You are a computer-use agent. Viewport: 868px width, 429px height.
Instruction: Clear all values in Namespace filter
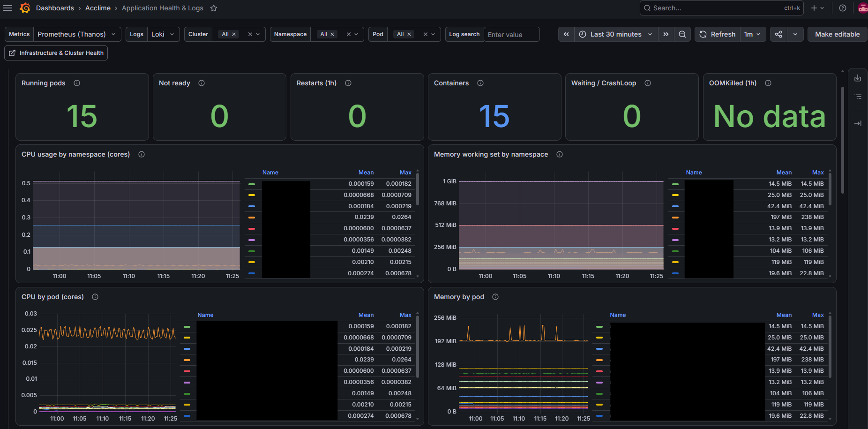click(x=348, y=34)
